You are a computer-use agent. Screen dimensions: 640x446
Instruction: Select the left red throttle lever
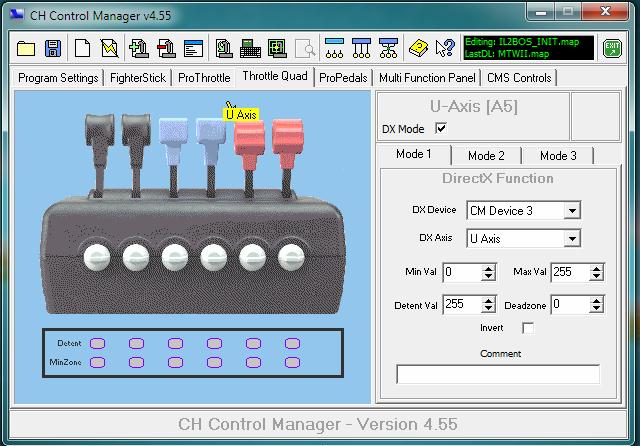[x=249, y=157]
